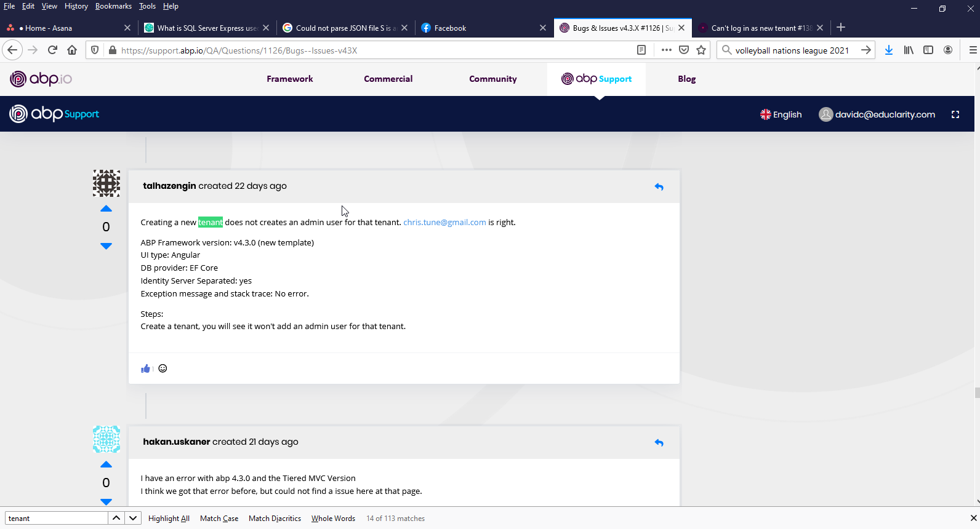Viewport: 980px width, 529px height.
Task: Click the find bar text field
Action: 57,519
